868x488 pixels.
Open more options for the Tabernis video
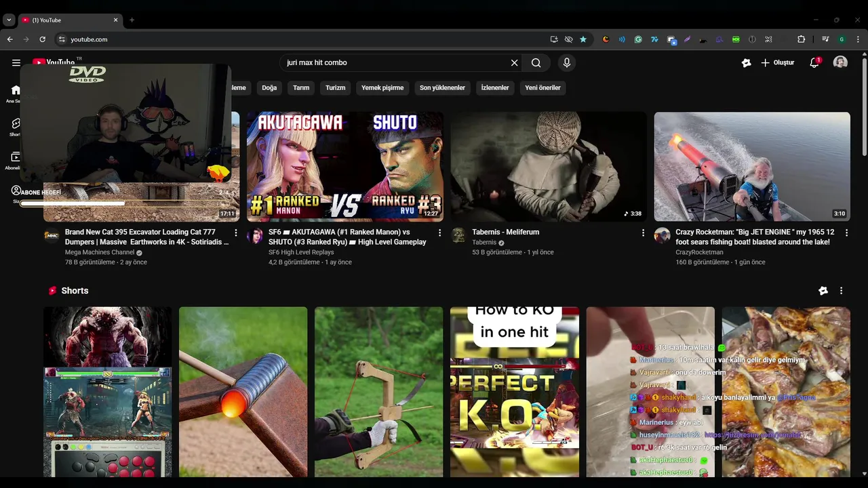[x=643, y=232]
